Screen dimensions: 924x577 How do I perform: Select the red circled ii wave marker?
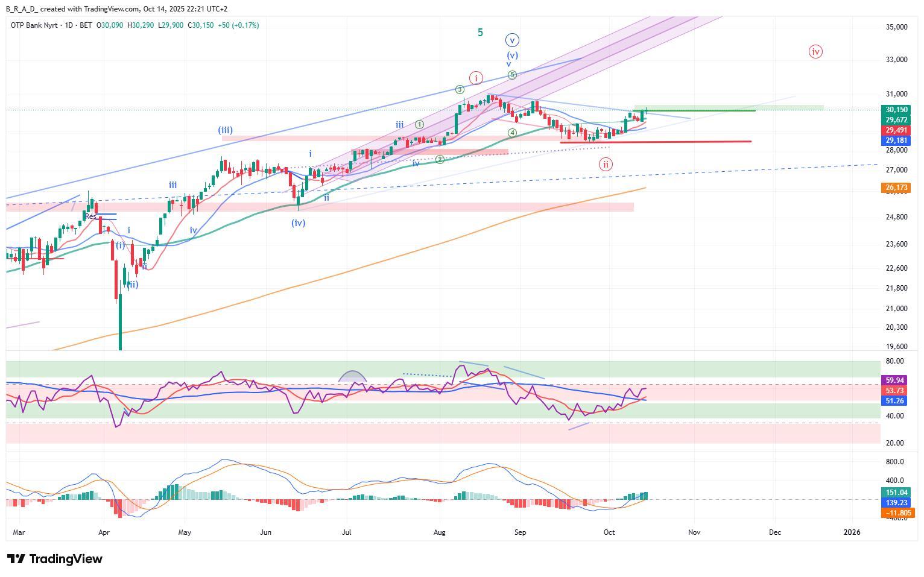click(606, 164)
